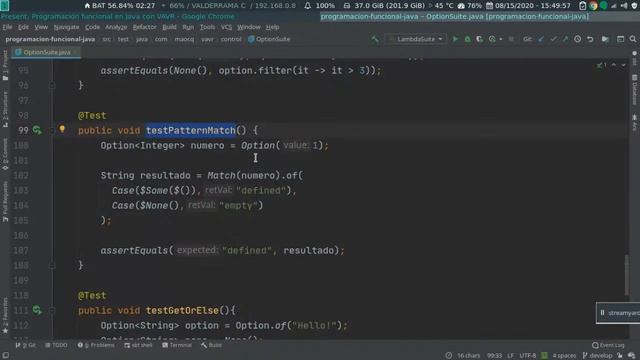This screenshot has width=640, height=360.
Task: Open the Terminal tool window
Action: click(177, 345)
